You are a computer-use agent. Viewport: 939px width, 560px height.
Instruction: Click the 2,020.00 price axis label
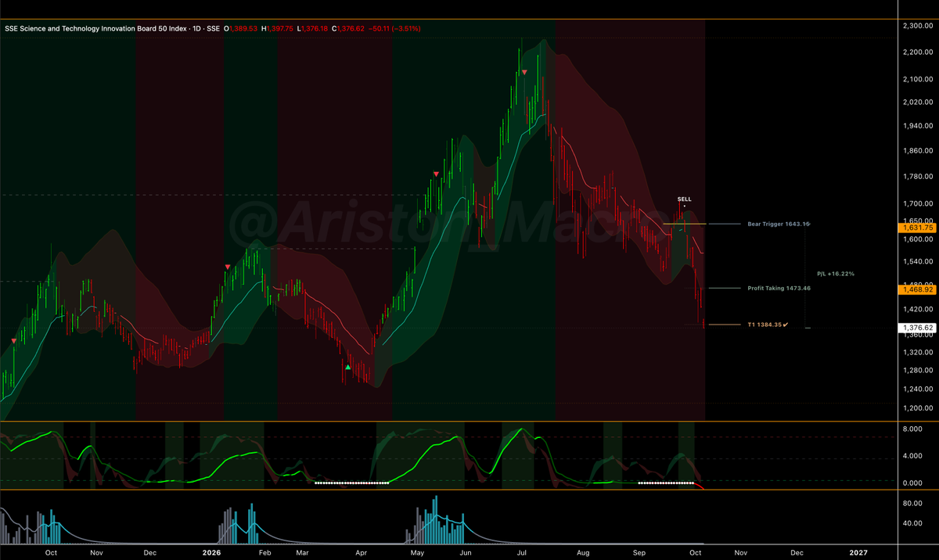click(x=917, y=102)
